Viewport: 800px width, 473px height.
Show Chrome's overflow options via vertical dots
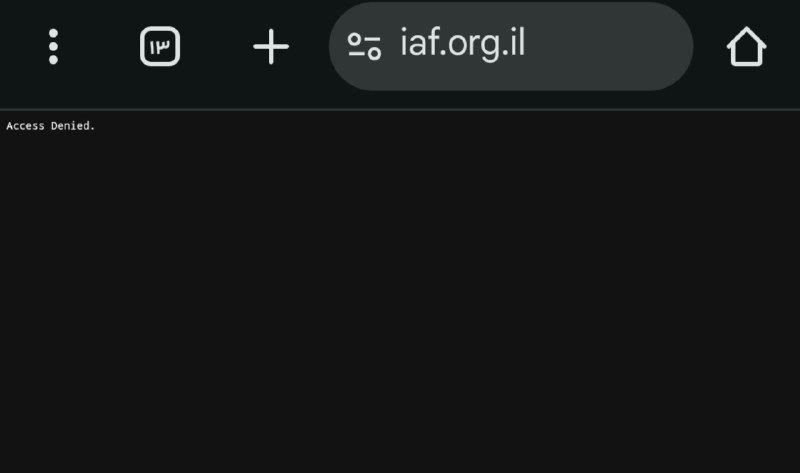coord(53,46)
